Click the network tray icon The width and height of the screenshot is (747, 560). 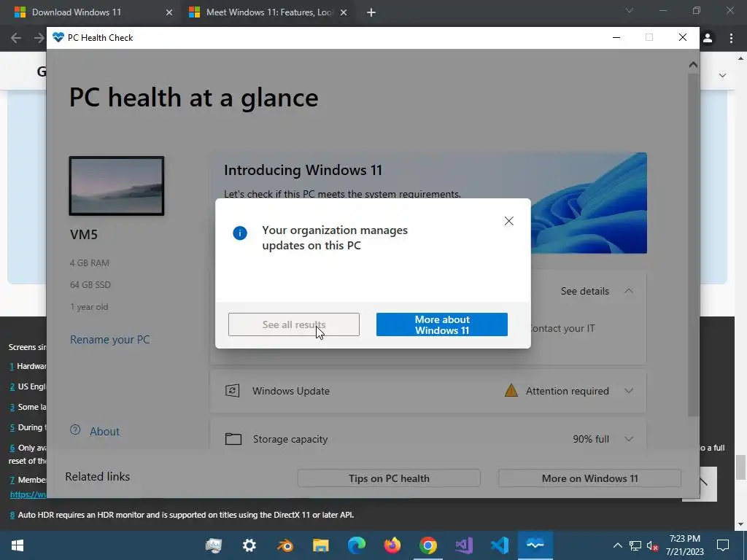point(635,545)
